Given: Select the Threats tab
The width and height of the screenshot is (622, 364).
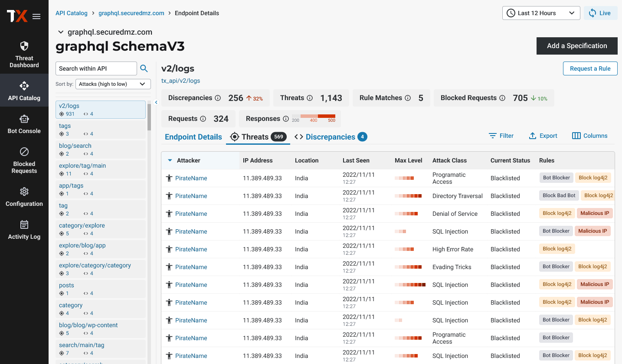Looking at the screenshot, I should [x=258, y=137].
